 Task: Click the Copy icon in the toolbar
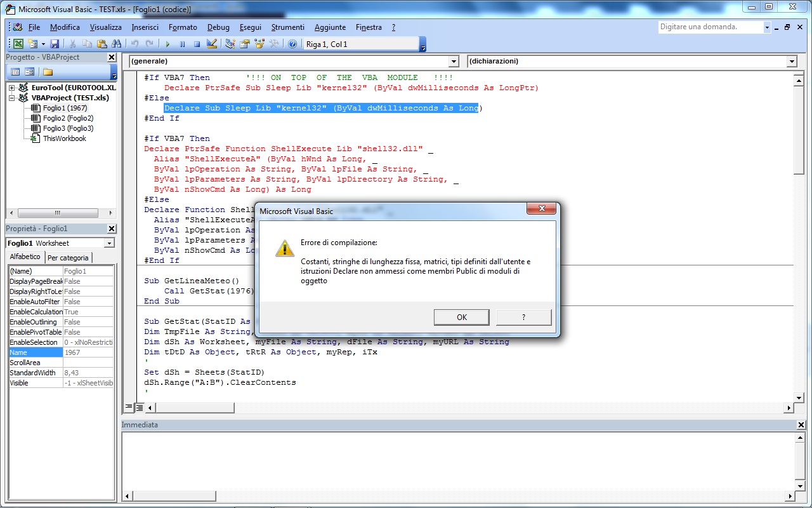click(x=87, y=44)
